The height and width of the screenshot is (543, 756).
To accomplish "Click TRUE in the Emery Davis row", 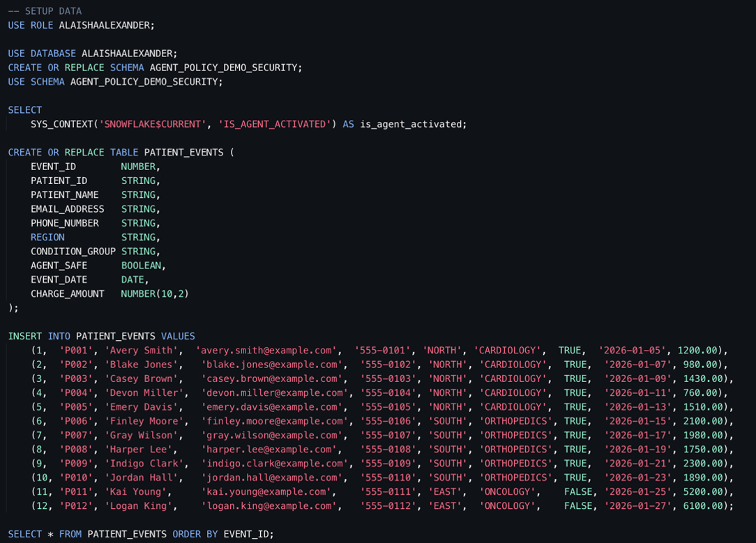I will coord(575,407).
